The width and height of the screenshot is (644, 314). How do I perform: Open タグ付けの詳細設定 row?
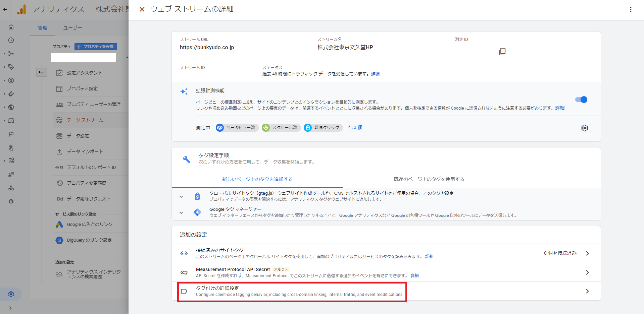386,291
